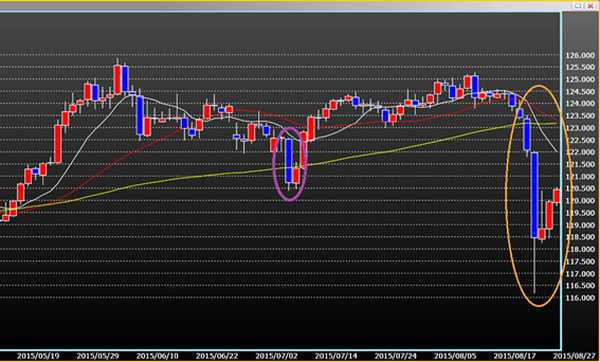The image size is (600, 362).
Task: Select the 2015/08/17 date label
Action: [x=515, y=356]
